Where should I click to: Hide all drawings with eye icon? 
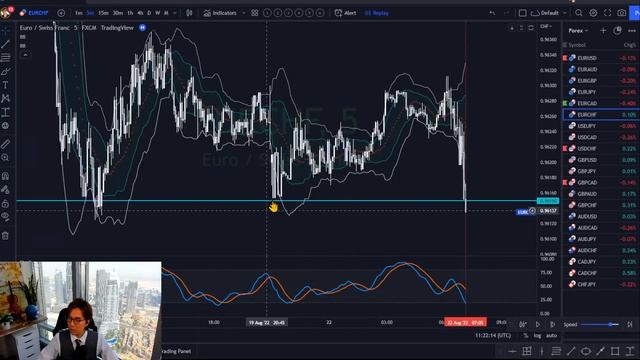[6, 217]
